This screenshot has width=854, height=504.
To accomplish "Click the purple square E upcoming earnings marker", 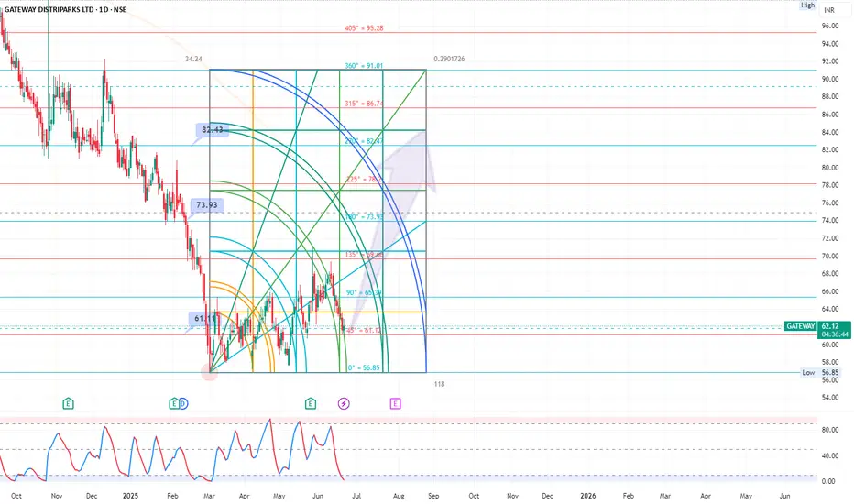I will point(396,404).
